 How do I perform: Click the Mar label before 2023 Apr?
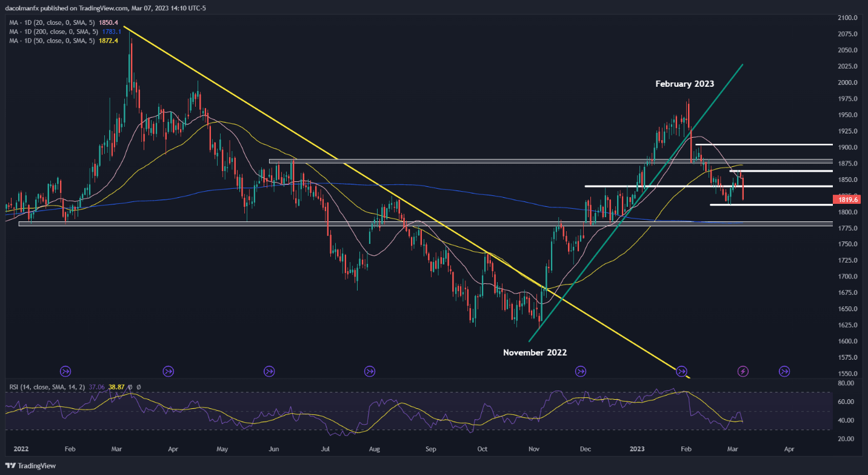click(x=733, y=450)
